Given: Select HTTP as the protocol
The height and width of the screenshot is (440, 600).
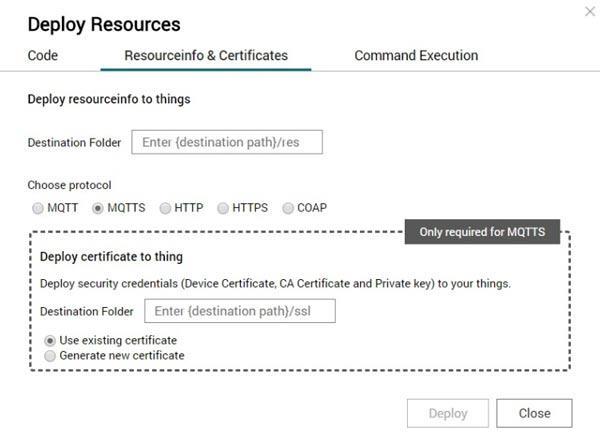Looking at the screenshot, I should (x=166, y=209).
